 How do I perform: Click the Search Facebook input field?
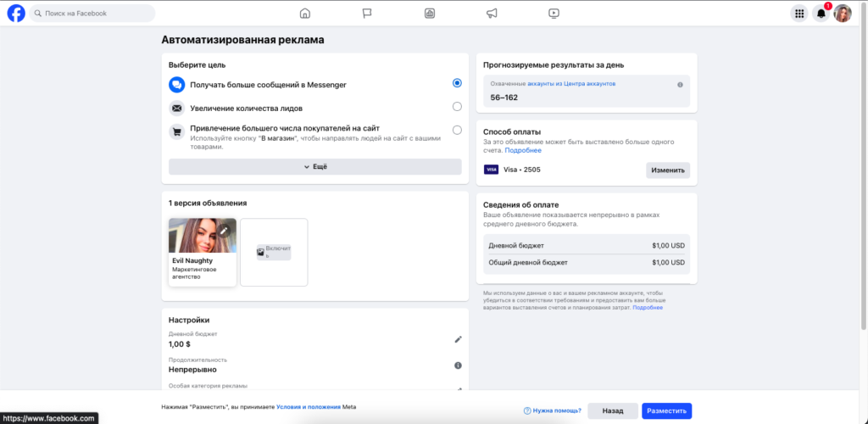pos(92,14)
